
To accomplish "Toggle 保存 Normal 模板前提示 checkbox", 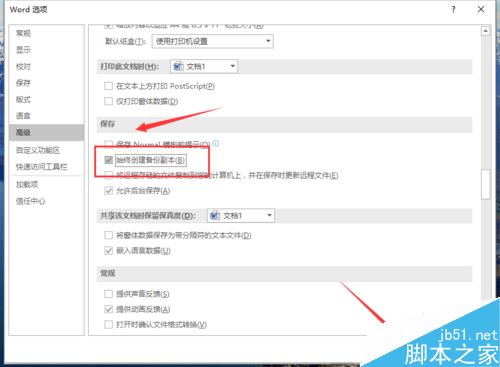I will pyautogui.click(x=108, y=144).
